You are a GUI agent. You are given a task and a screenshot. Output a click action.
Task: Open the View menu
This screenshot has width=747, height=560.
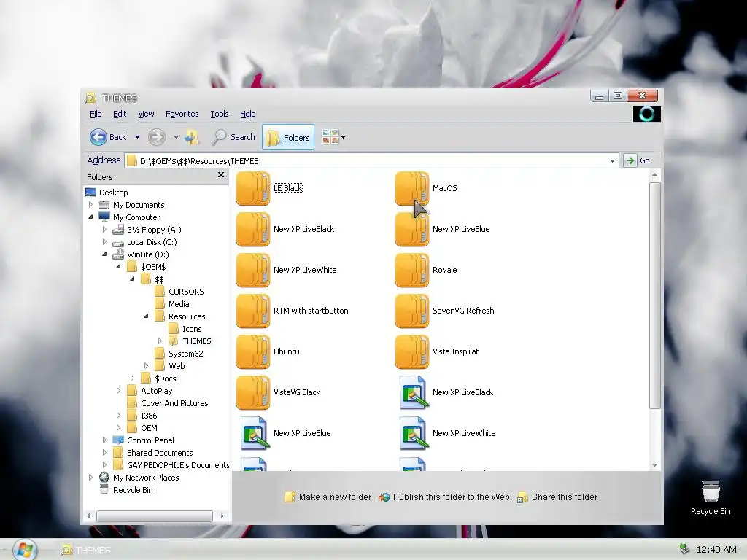click(x=146, y=114)
